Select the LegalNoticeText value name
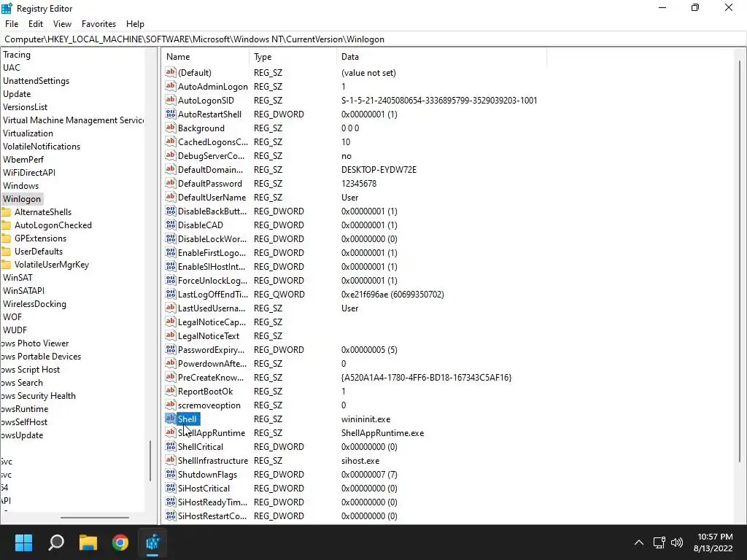Image resolution: width=747 pixels, height=560 pixels. pyautogui.click(x=209, y=335)
